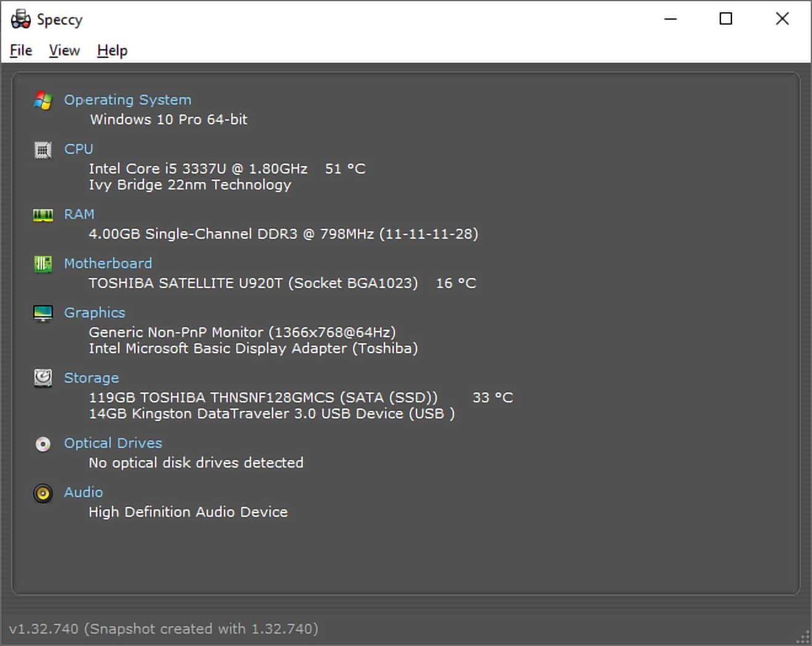
Task: Click the Speccy app logo icon
Action: (20, 19)
